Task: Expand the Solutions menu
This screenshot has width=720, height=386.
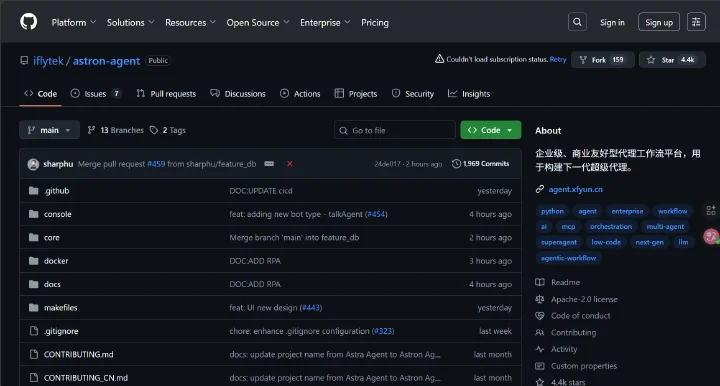Action: click(130, 22)
